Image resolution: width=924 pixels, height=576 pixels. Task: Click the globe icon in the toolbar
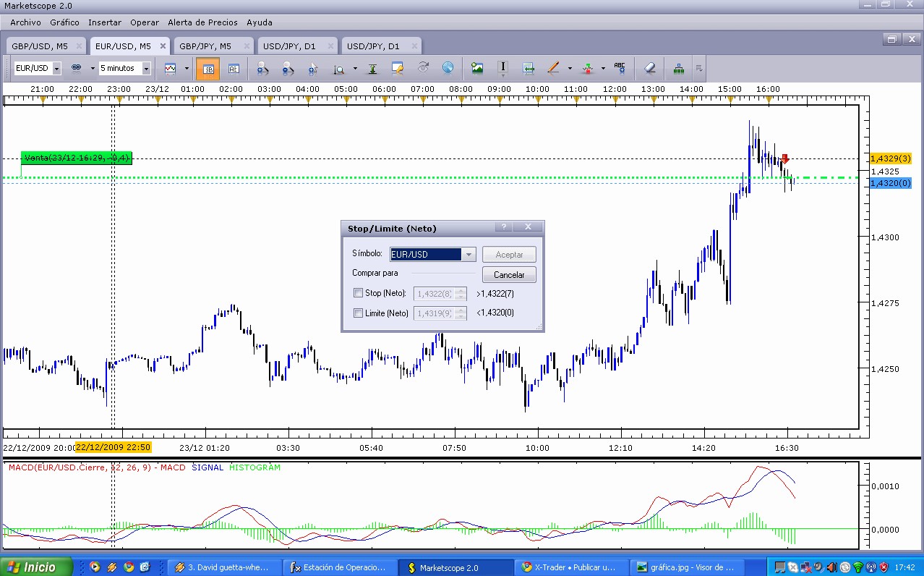tap(448, 68)
